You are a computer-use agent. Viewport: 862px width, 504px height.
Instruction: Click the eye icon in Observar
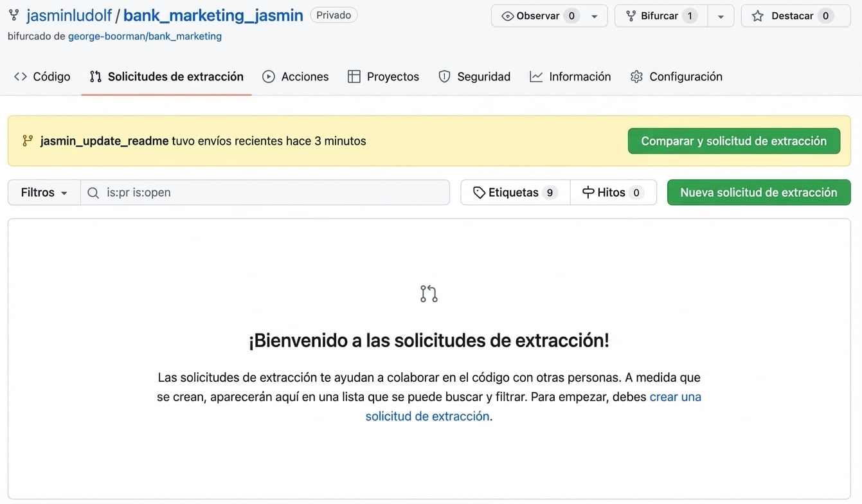(x=507, y=16)
